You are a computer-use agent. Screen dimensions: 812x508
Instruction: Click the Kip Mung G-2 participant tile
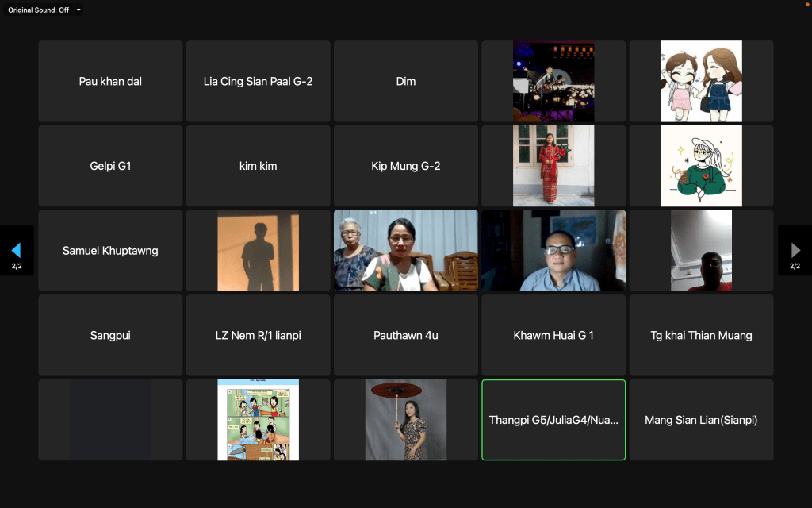click(x=405, y=166)
